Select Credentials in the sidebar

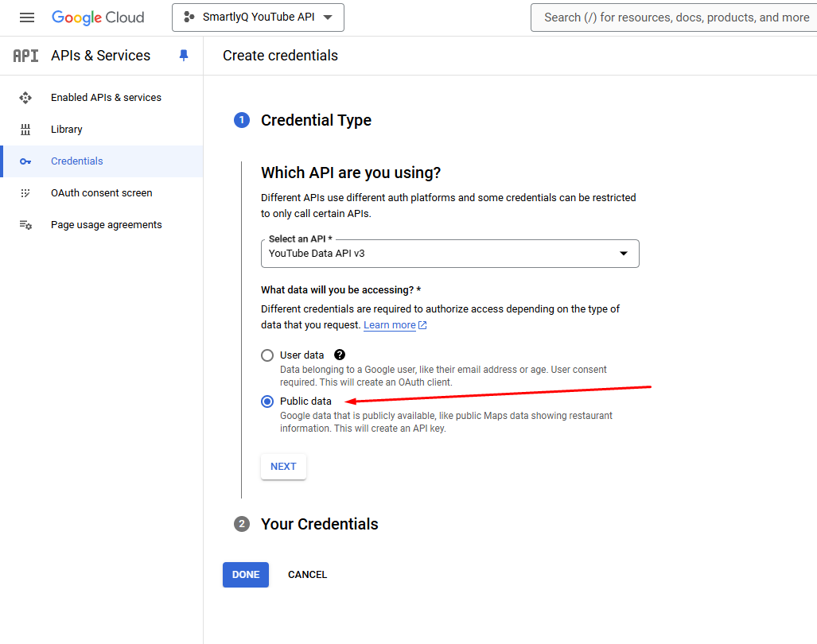(103, 161)
